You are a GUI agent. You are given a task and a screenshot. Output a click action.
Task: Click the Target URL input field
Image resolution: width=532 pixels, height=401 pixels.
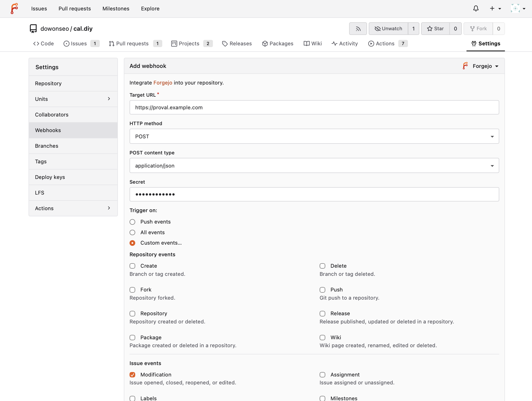point(314,107)
